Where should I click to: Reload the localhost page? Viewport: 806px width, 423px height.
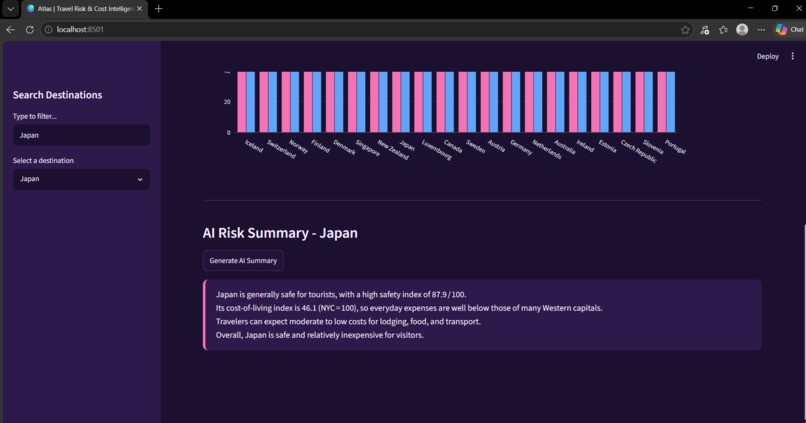point(30,30)
